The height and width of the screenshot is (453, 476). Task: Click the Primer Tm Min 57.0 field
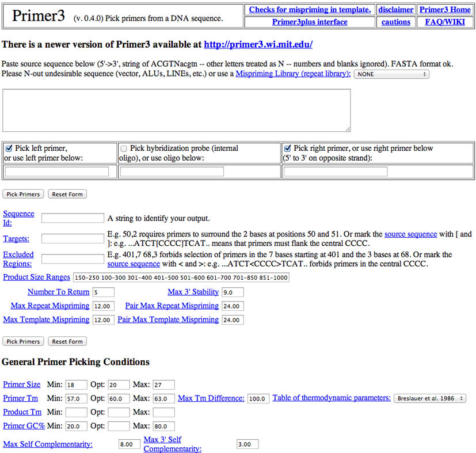[76, 398]
